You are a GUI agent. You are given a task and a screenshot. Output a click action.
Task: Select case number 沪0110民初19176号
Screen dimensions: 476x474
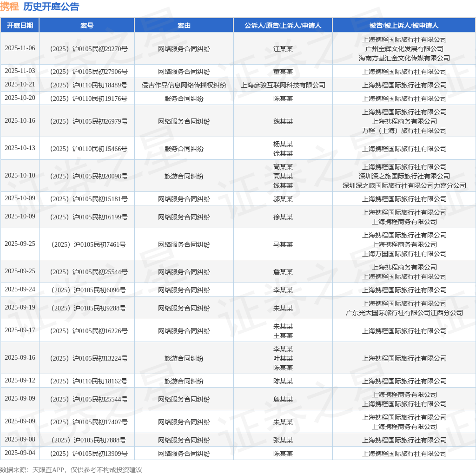(x=89, y=99)
